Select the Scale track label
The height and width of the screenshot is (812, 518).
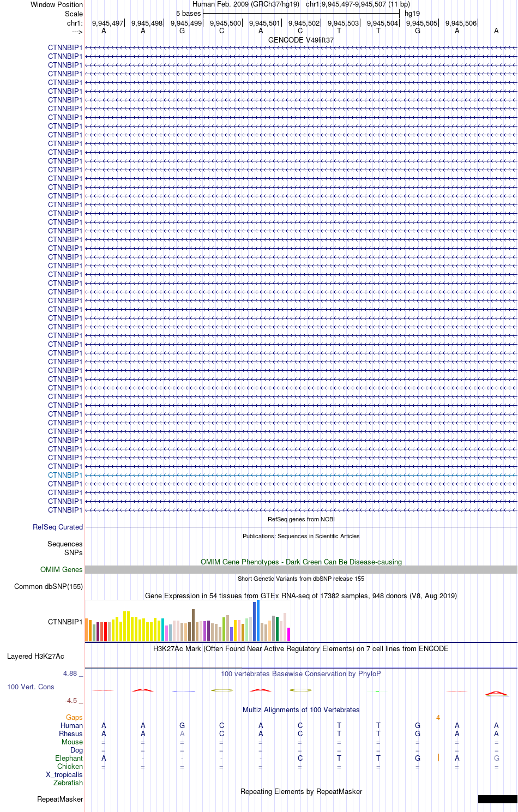74,14
